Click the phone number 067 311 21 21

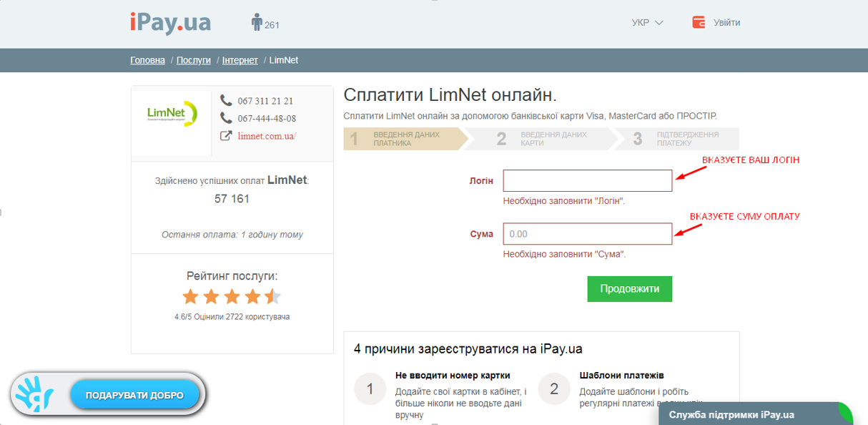pyautogui.click(x=265, y=101)
